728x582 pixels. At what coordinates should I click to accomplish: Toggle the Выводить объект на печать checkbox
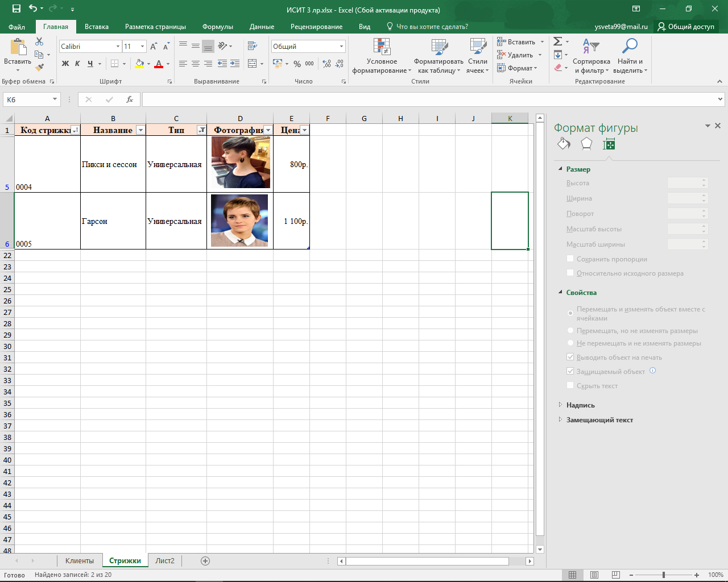[x=570, y=357]
